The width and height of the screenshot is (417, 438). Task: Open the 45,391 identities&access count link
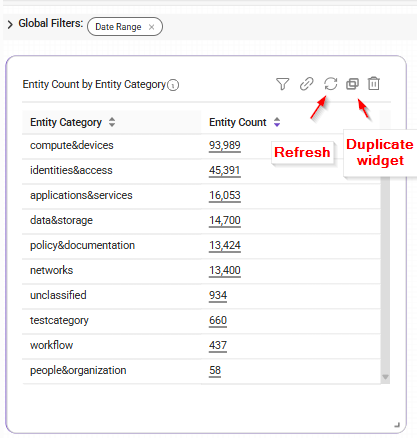click(225, 171)
